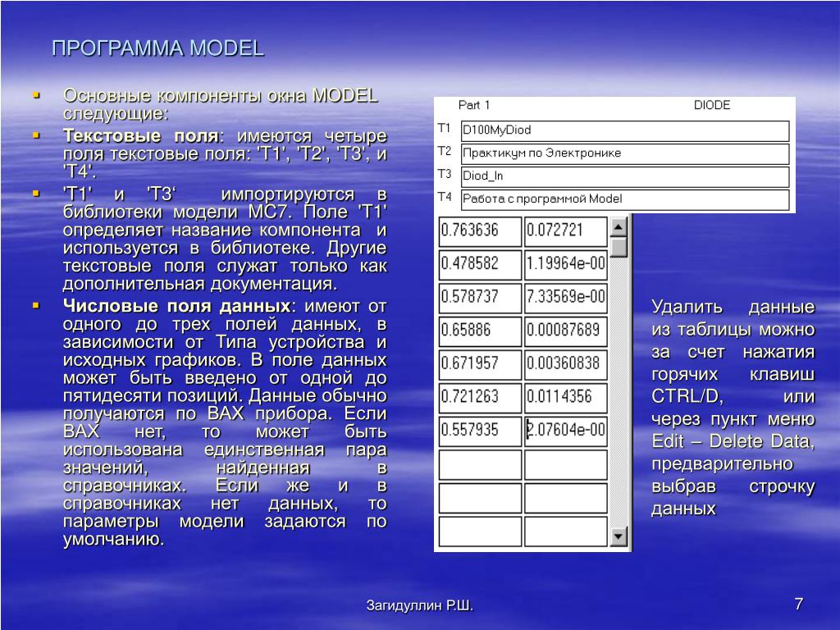Click the T3 field containing Diod_In
The width and height of the screenshot is (840, 630).
pos(624,176)
